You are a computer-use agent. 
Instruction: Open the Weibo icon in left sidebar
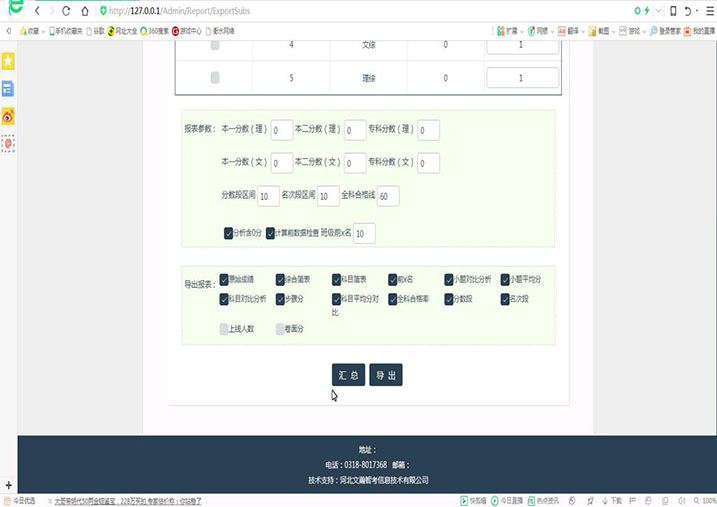[8, 116]
